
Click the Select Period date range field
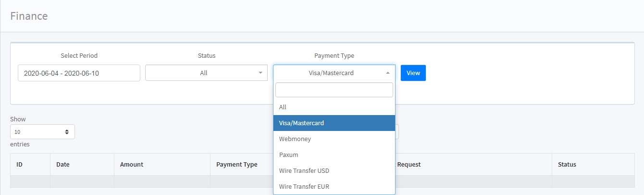tap(79, 73)
